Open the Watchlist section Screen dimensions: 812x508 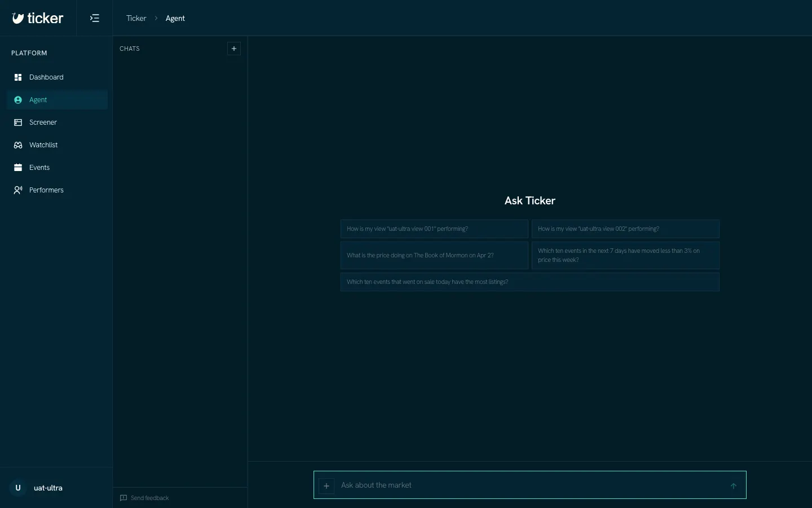point(56,145)
